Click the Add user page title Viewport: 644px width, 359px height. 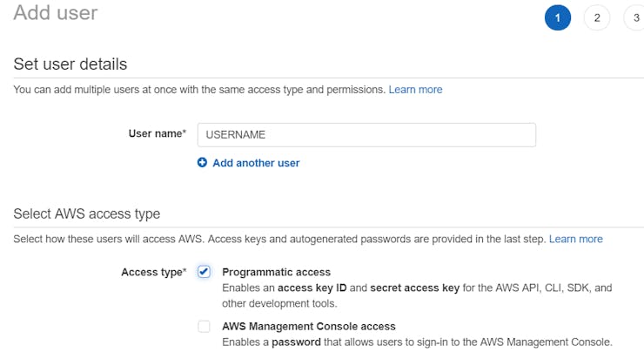click(56, 13)
